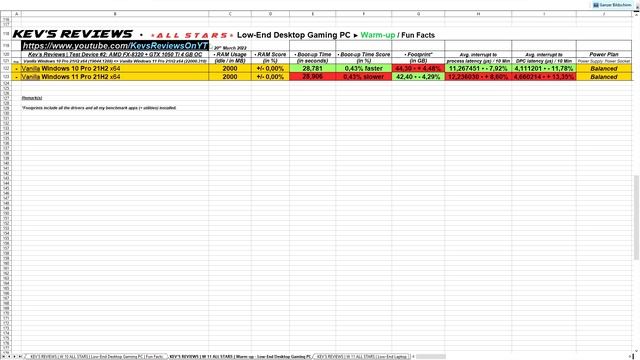
Task: Select column B header
Action: [115, 14]
